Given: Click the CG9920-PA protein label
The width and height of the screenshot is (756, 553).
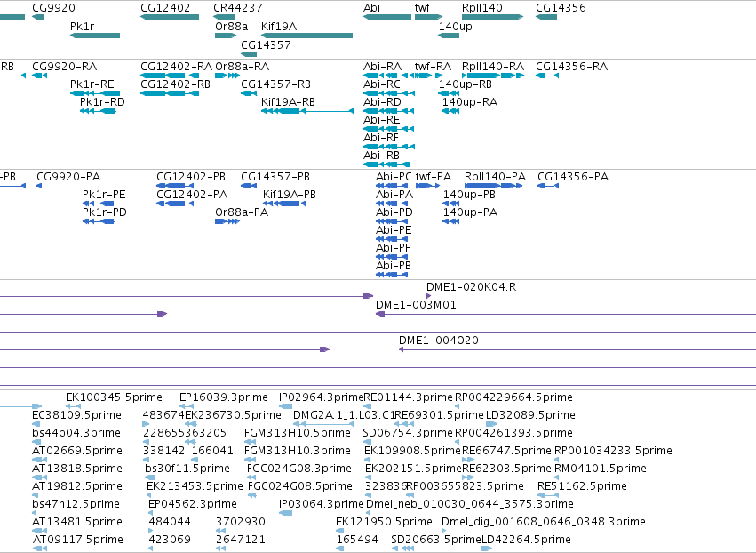Looking at the screenshot, I should (68, 177).
